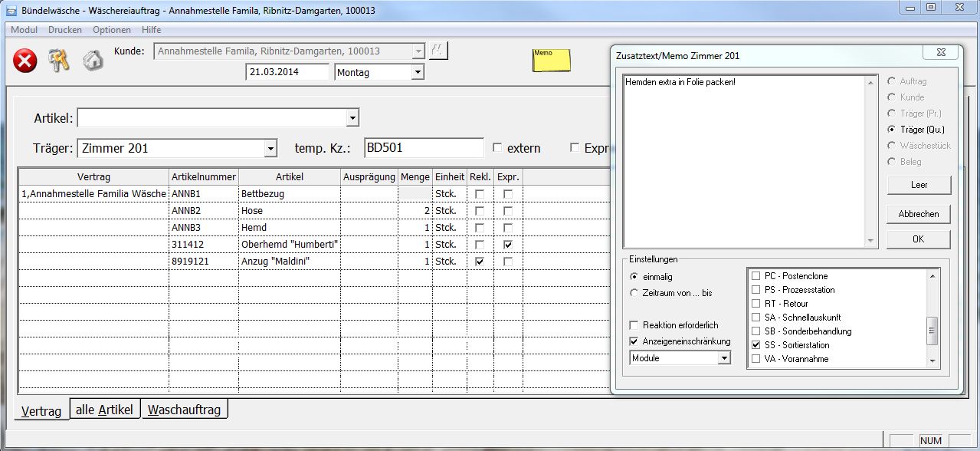Check the PS - Prozessstation module
The width and height of the screenshot is (980, 451).
(756, 290)
